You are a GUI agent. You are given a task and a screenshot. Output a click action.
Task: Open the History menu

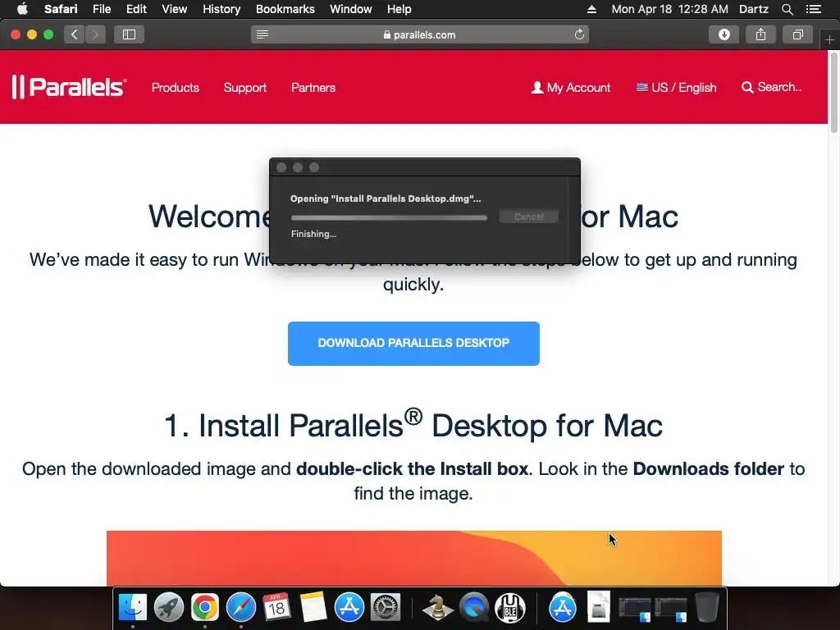pyautogui.click(x=221, y=9)
